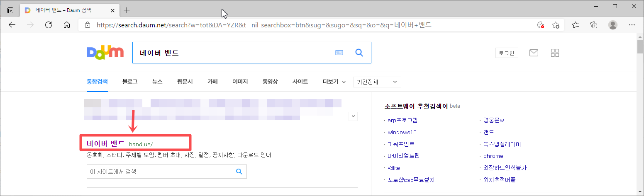Open the tab actions menu icon
644x196 pixels.
[x=10, y=10]
